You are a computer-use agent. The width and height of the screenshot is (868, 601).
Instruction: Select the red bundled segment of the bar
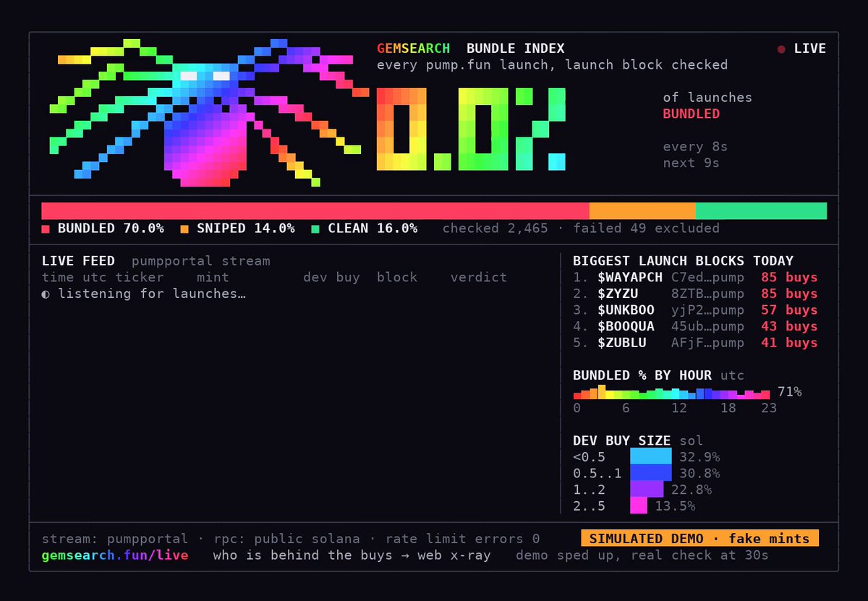point(315,210)
